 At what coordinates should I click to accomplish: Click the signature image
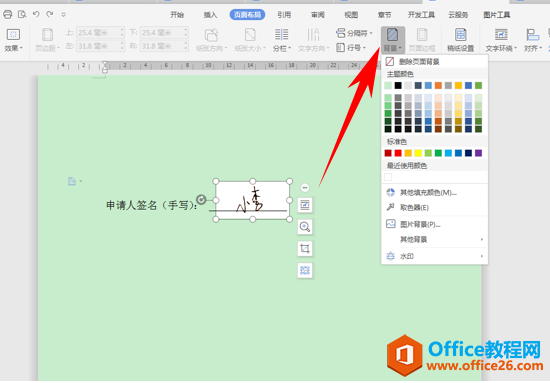tap(252, 200)
